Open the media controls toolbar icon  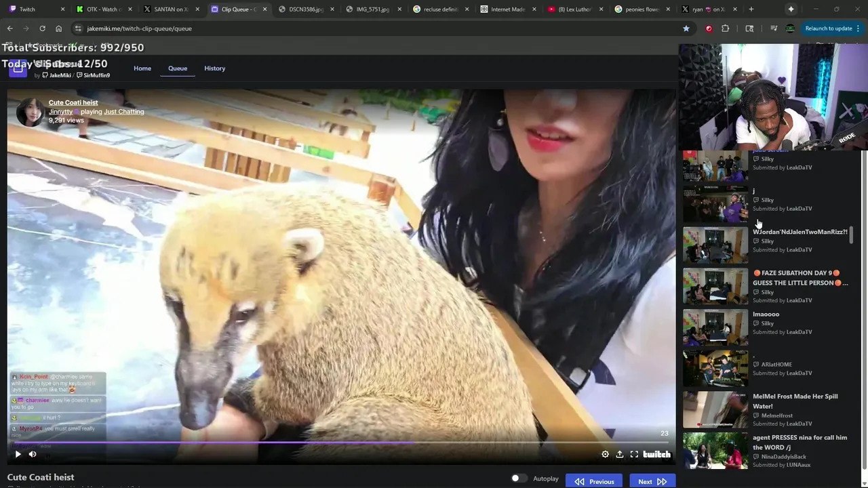coord(774,28)
